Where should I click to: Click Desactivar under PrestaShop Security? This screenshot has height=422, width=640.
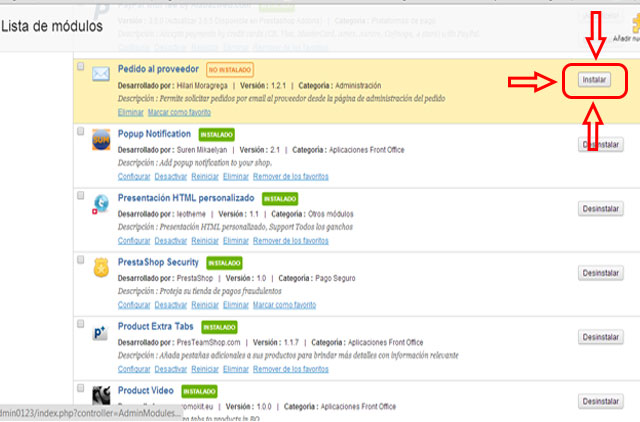(x=171, y=305)
